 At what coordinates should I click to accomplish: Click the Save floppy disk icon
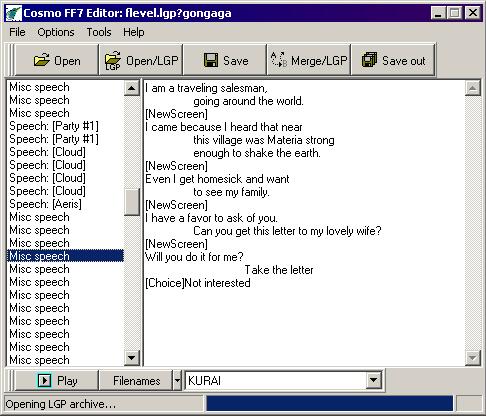[x=211, y=60]
